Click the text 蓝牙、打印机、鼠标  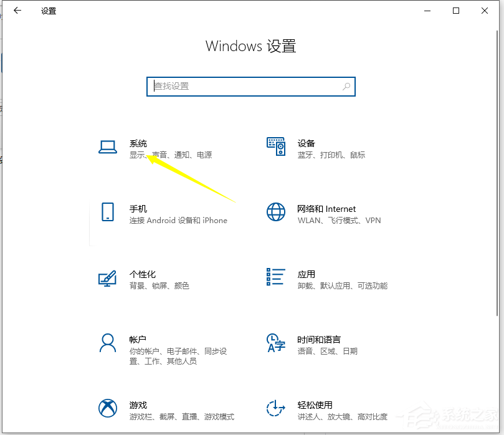(331, 155)
